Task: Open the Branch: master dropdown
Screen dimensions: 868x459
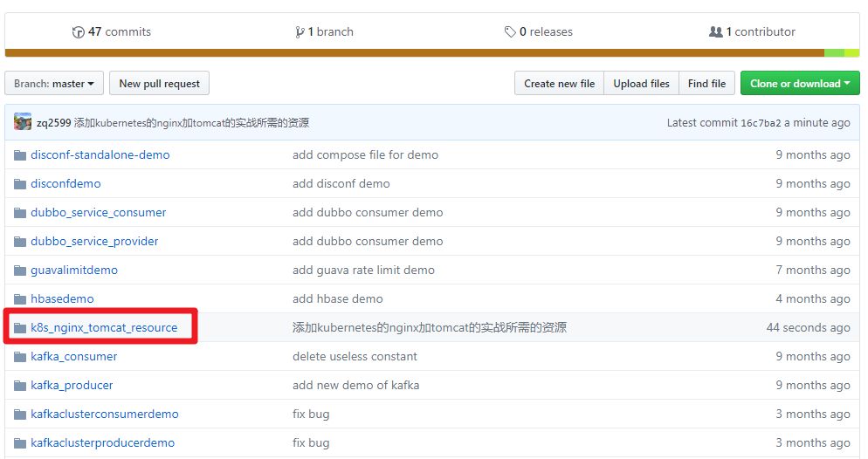Action: pos(54,84)
